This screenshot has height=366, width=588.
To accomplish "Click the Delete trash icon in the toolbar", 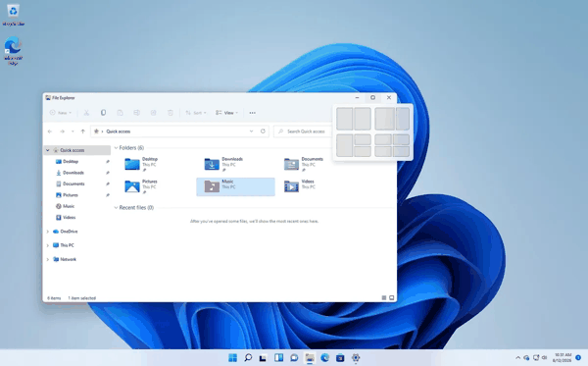I will click(x=171, y=113).
